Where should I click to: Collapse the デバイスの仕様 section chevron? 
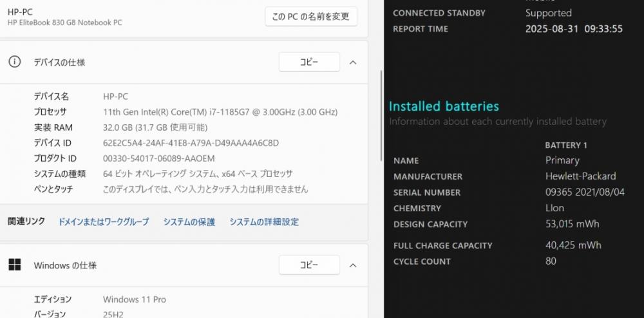point(353,62)
